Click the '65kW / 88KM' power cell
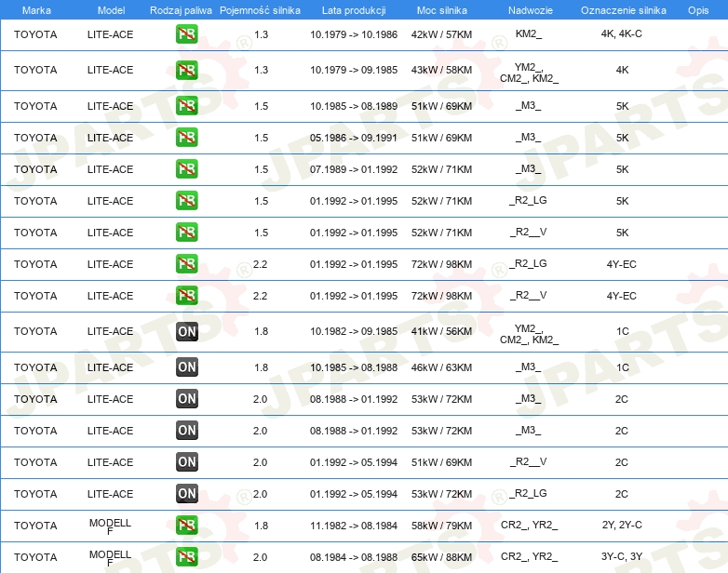This screenshot has height=573, width=728. 441,557
